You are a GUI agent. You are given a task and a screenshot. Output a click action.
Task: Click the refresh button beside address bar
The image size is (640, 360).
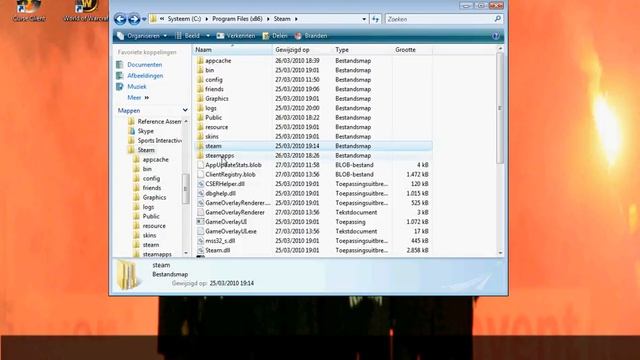[x=376, y=19]
